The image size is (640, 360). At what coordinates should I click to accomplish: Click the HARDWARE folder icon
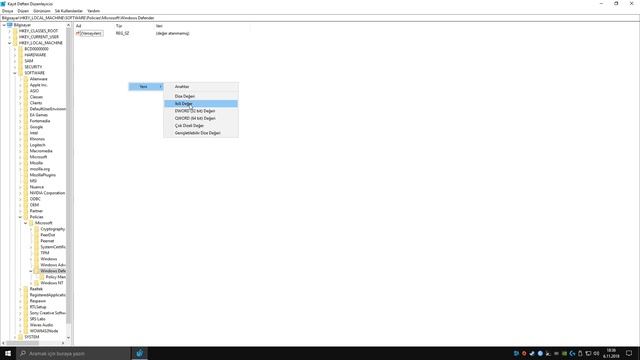pyautogui.click(x=20, y=55)
